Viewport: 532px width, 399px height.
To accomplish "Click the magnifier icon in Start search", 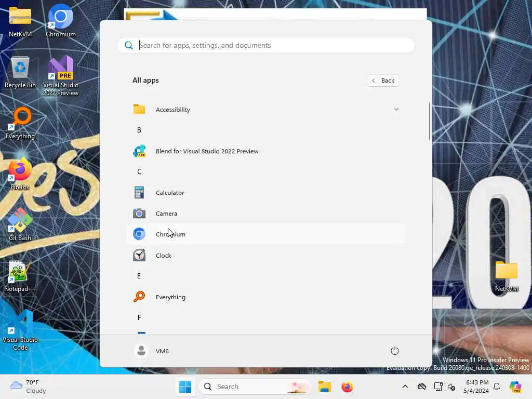I will point(129,45).
